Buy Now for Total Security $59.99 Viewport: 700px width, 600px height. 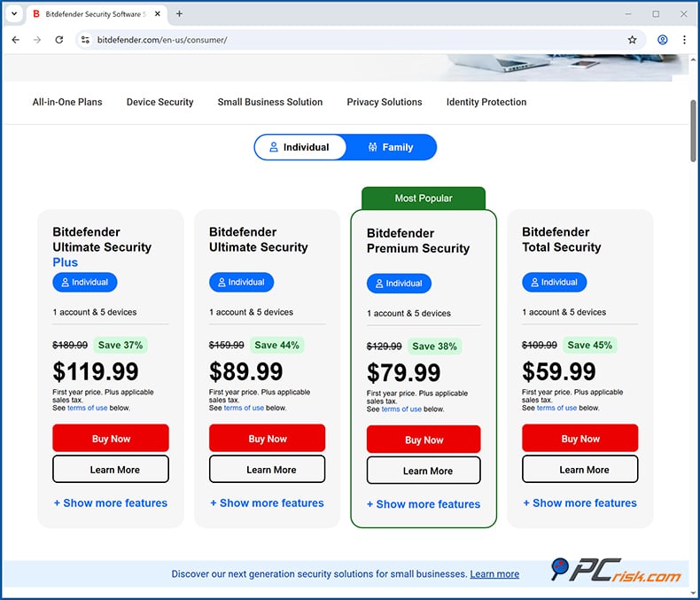click(579, 439)
